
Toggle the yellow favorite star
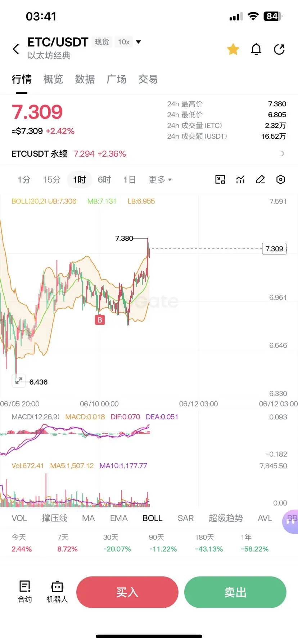click(x=233, y=49)
